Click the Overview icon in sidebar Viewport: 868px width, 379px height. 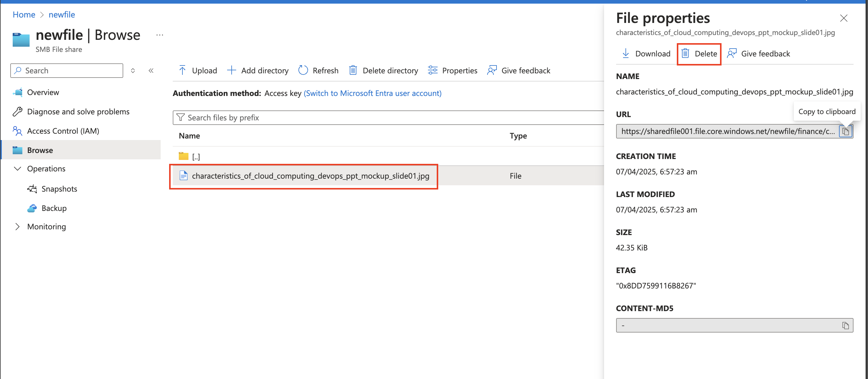point(18,92)
